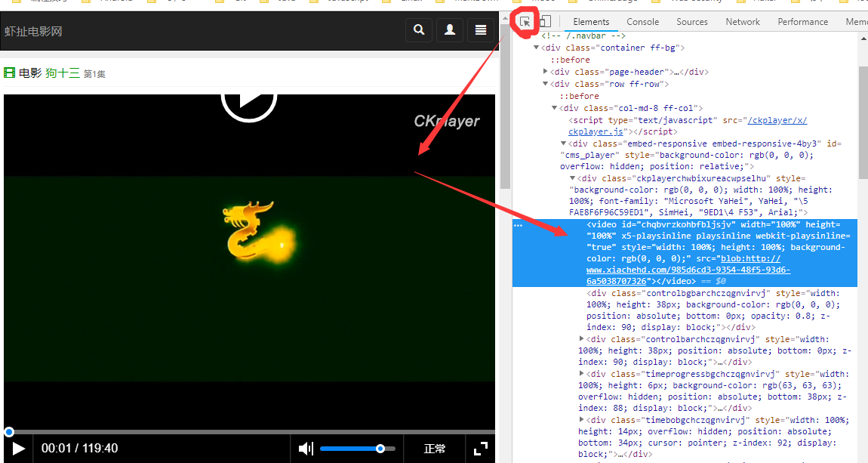
Task: Collapse the row ff-row div node
Action: [x=545, y=84]
